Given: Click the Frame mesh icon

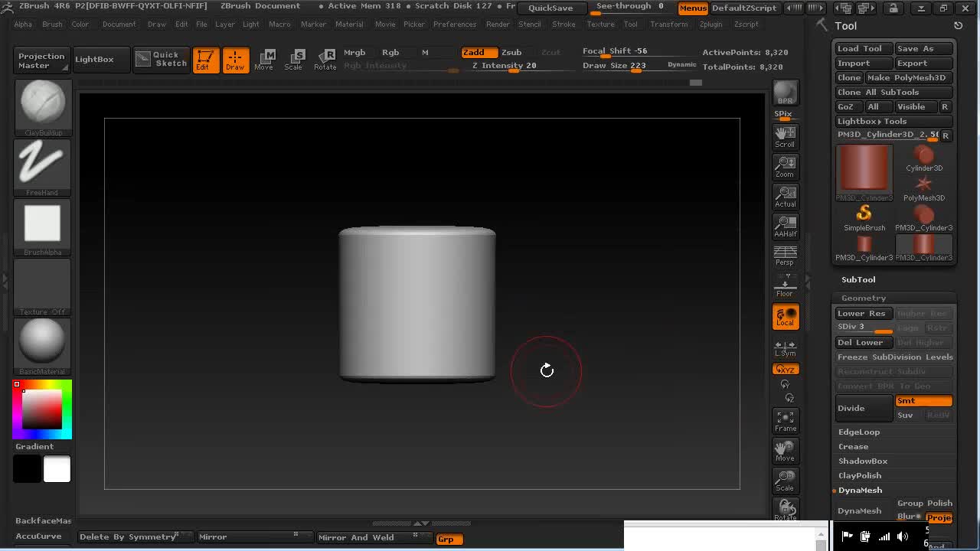Looking at the screenshot, I should coord(785,422).
